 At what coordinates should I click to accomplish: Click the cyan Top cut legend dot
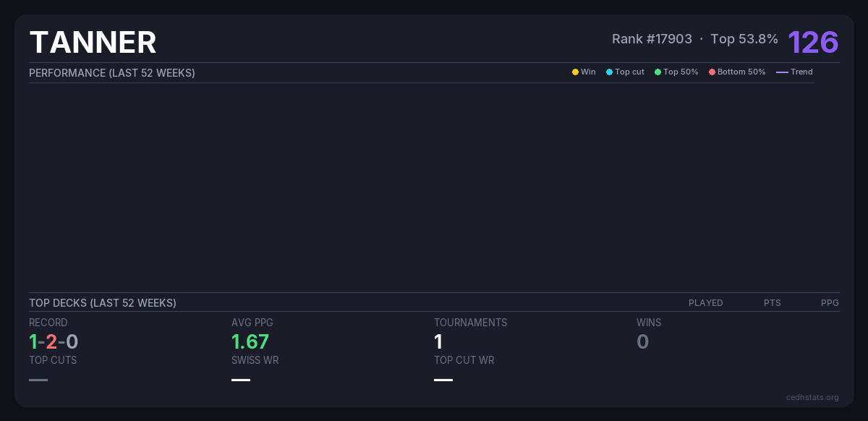(609, 72)
